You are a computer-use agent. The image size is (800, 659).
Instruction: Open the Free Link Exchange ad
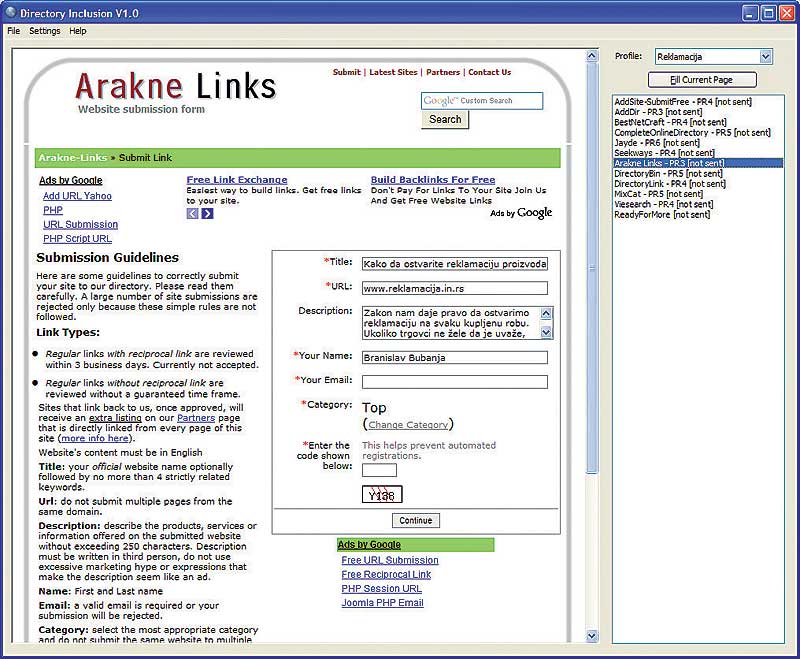pyautogui.click(x=237, y=180)
